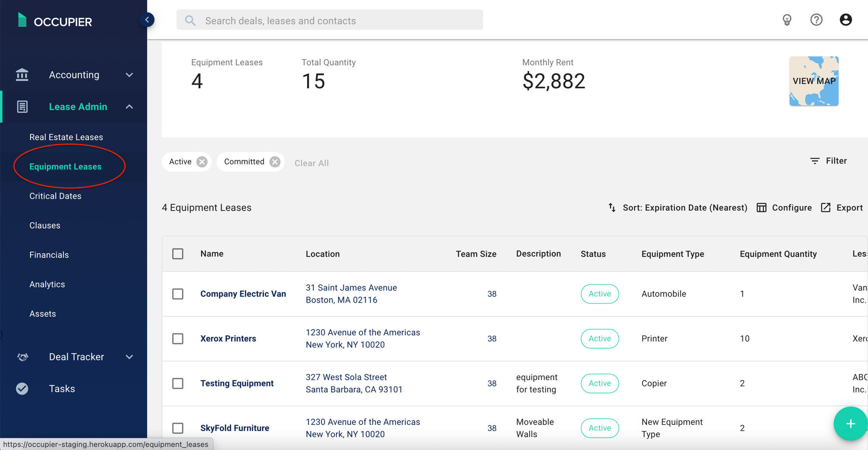Click the Deal Tracker handshake icon
The image size is (868, 450).
click(x=22, y=357)
